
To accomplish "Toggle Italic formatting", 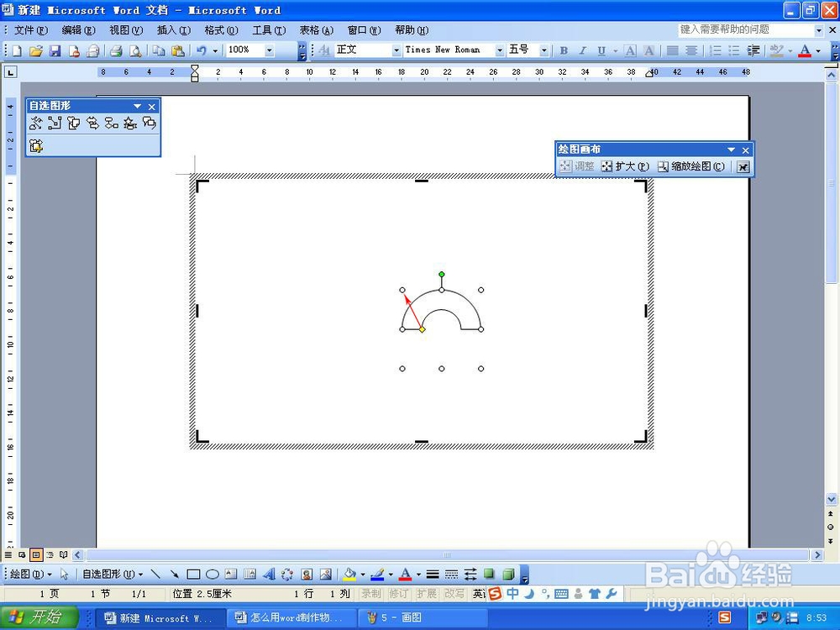I will click(583, 51).
